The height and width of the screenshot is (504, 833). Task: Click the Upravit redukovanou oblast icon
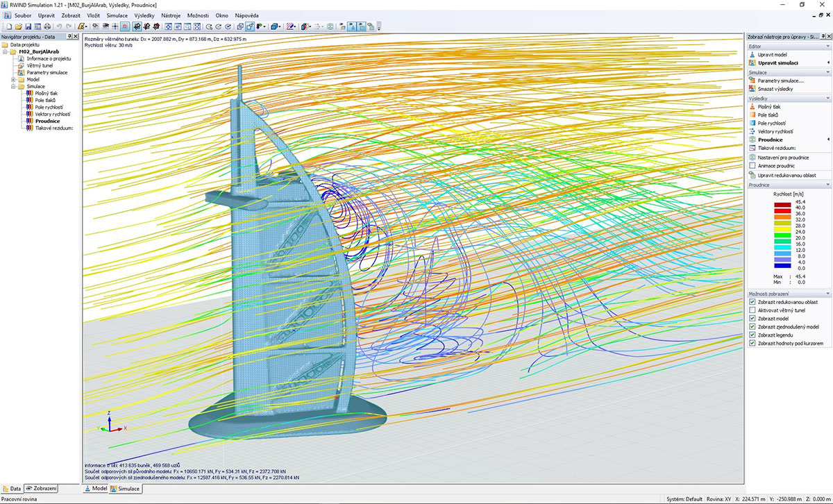coord(752,176)
